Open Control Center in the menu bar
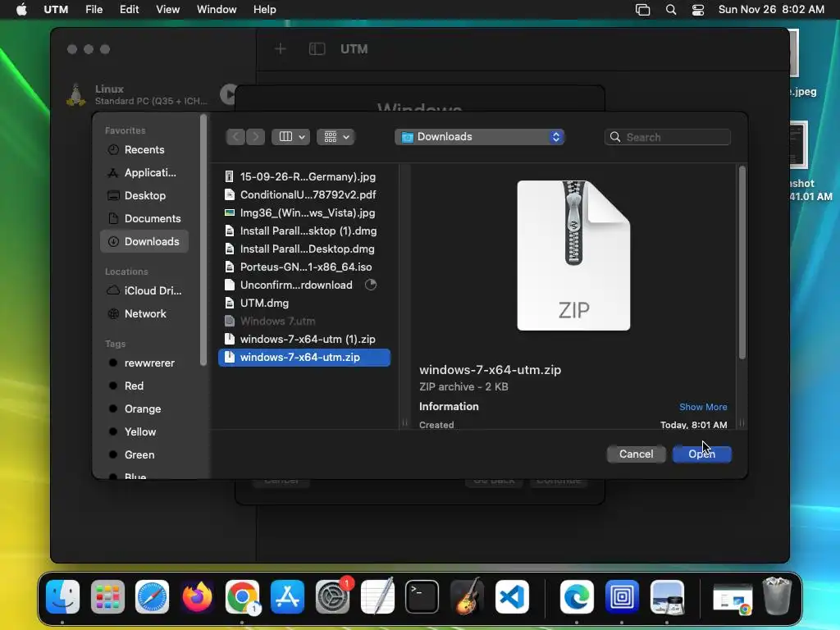Viewport: 840px width, 630px height. point(698,10)
